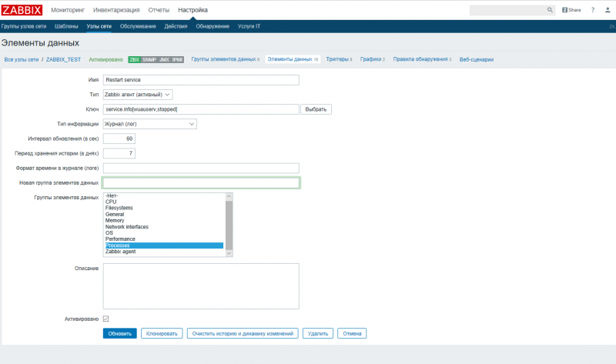
Task: Open Группы элементов данных tab
Action: click(x=225, y=59)
